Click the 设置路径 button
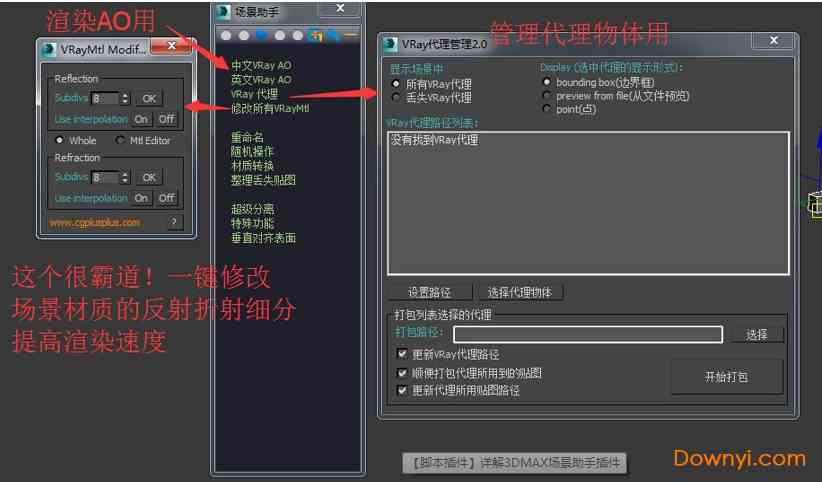This screenshot has height=482, width=822. 429,292
